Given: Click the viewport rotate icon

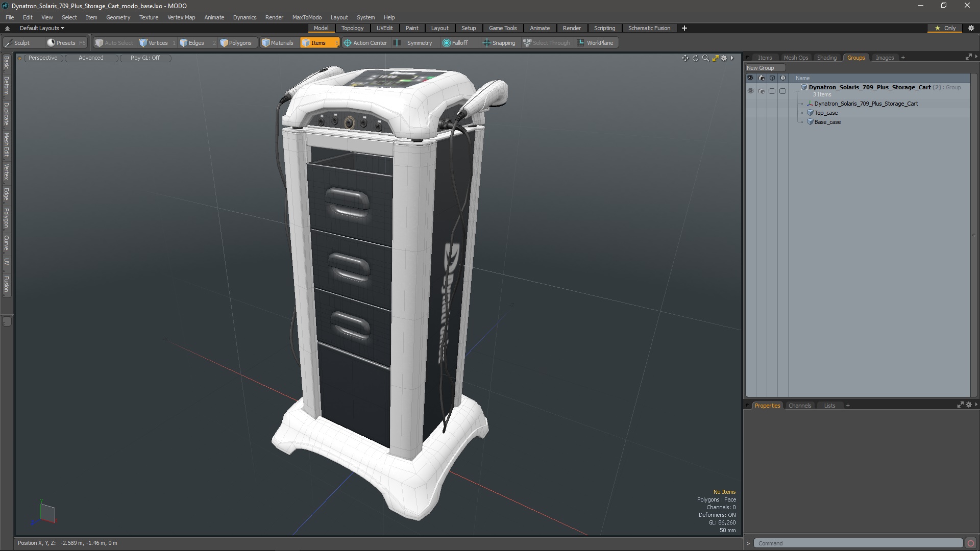Looking at the screenshot, I should pos(695,58).
